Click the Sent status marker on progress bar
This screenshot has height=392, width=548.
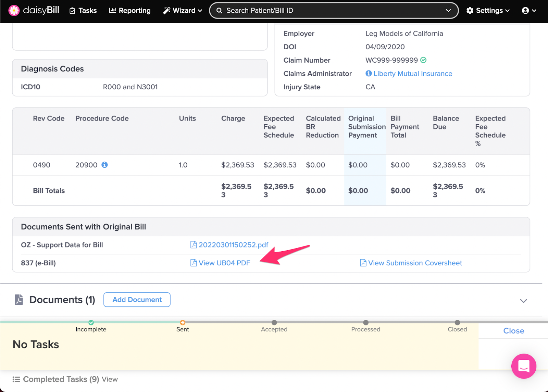pyautogui.click(x=183, y=323)
